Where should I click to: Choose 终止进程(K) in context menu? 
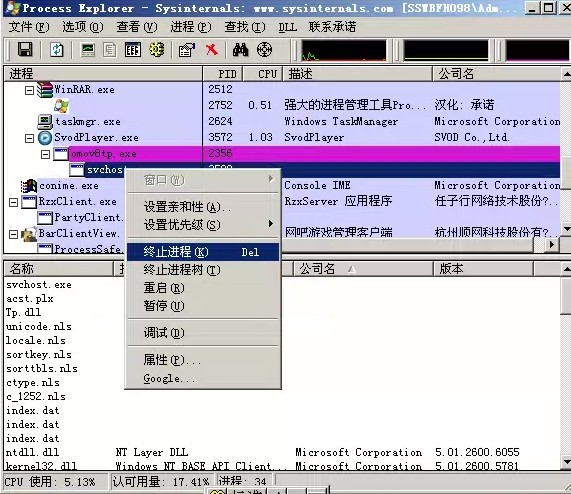(203, 252)
